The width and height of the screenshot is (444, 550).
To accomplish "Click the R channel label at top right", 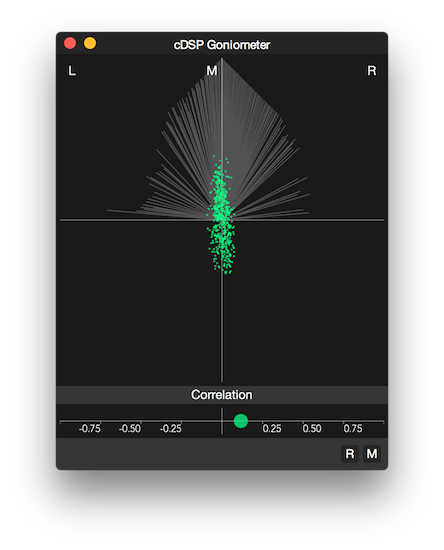I will 372,71.
